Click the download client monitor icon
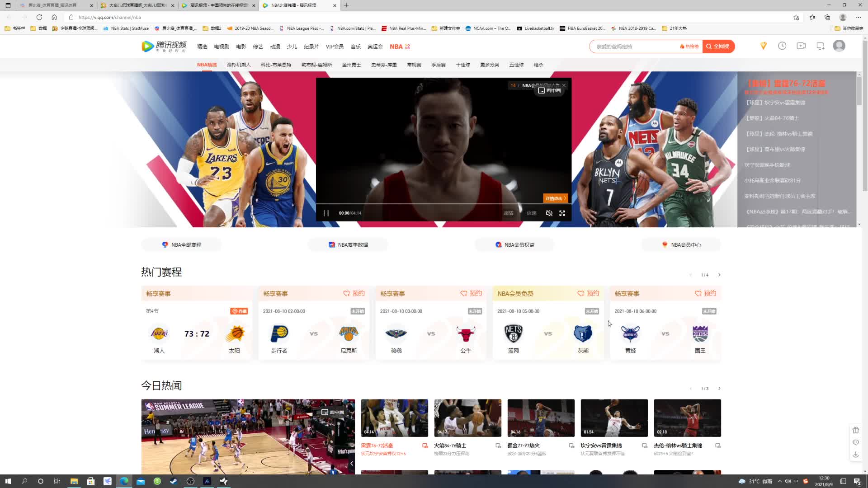 click(x=821, y=46)
